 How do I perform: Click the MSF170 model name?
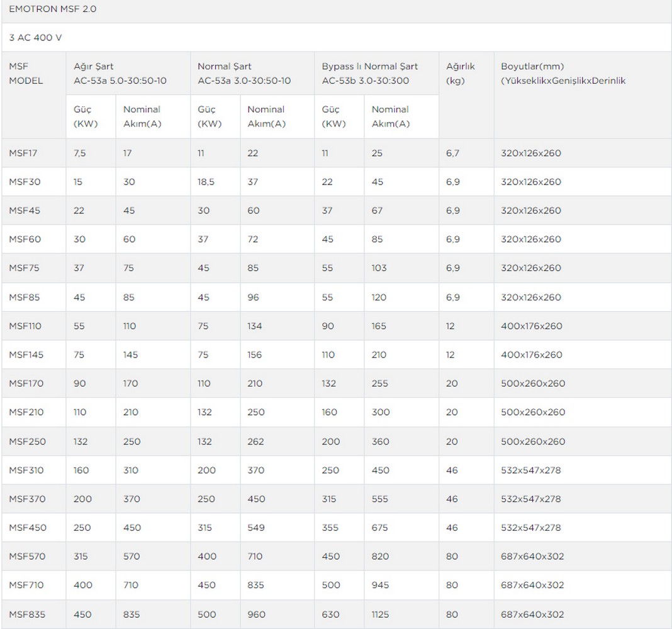pyautogui.click(x=26, y=383)
